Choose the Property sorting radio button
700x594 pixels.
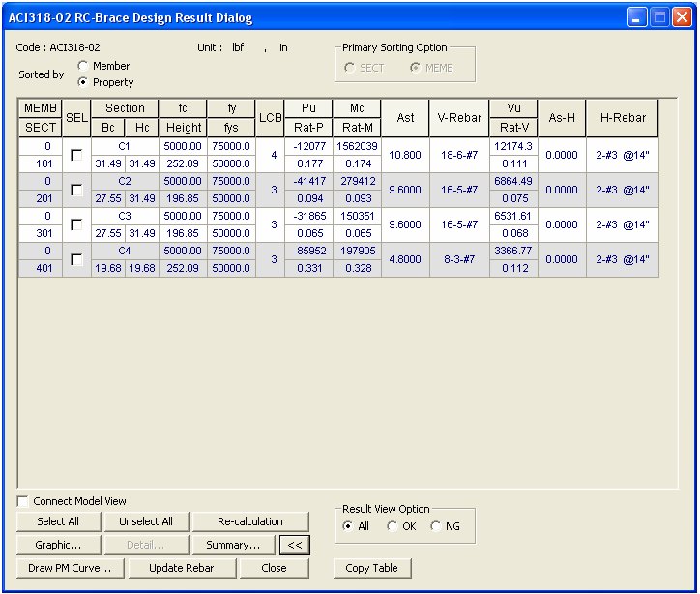point(83,82)
